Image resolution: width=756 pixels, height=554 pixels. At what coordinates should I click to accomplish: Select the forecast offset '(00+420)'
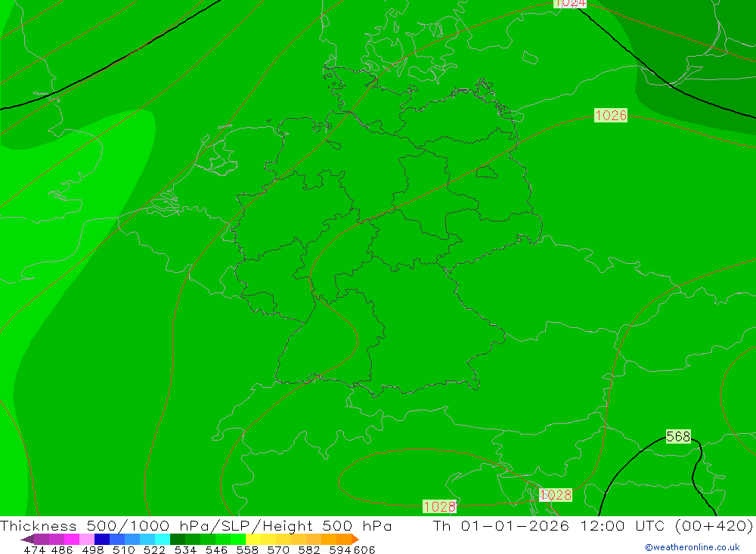pos(714,525)
